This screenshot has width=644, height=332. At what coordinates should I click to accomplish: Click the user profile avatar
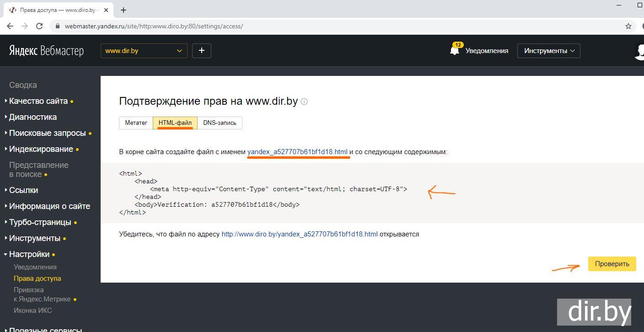(x=639, y=51)
